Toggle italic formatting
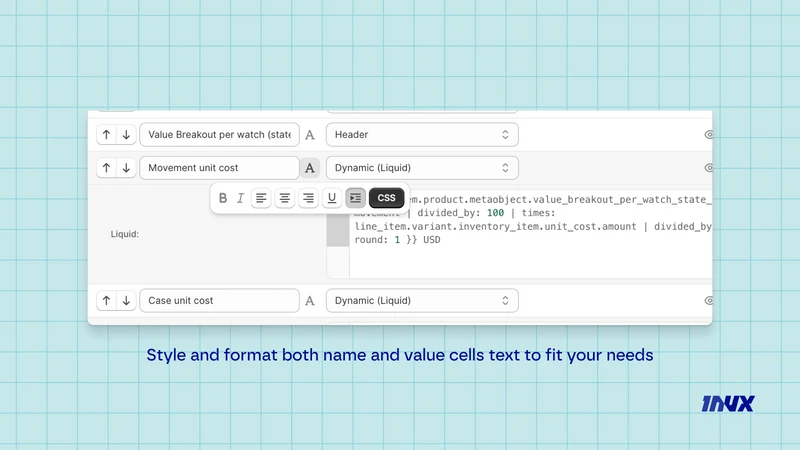The image size is (800, 450). 240,198
